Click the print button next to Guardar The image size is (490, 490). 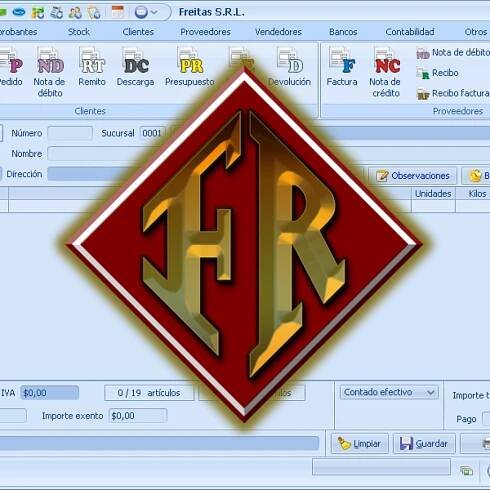click(x=475, y=444)
